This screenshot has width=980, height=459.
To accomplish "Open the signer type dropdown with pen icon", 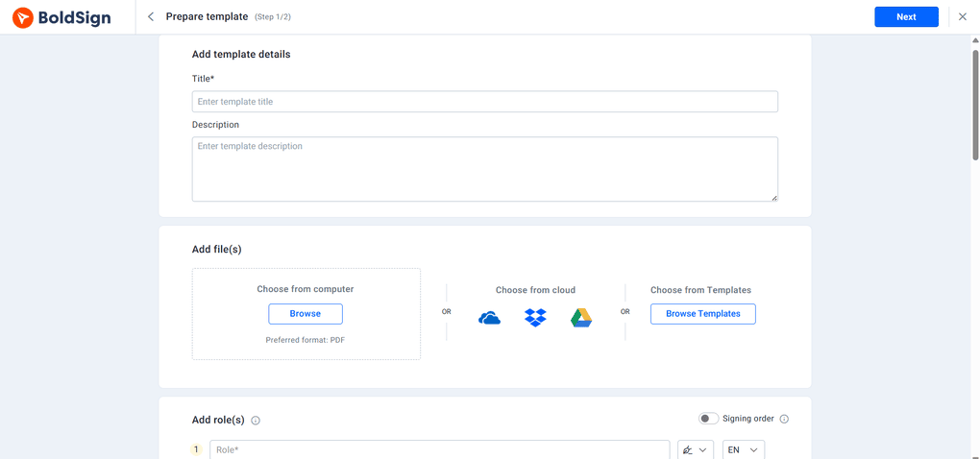I will tap(697, 449).
